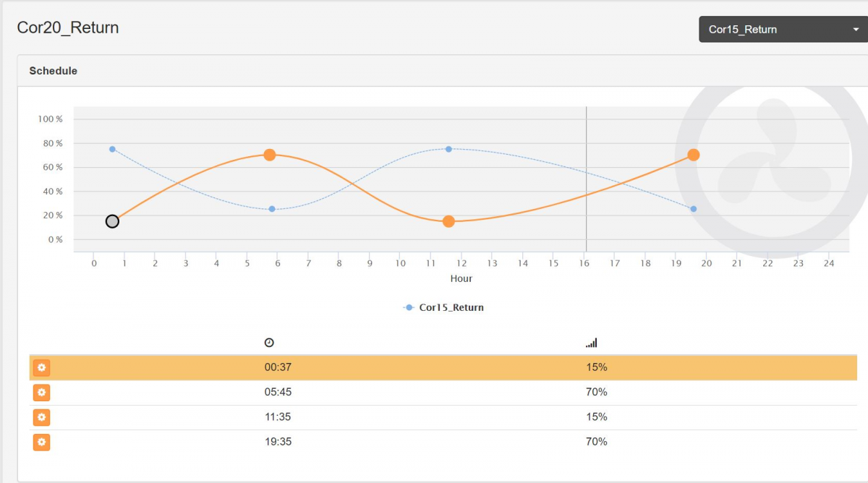Open the Cor15_Return pump selector dropdown

[783, 30]
